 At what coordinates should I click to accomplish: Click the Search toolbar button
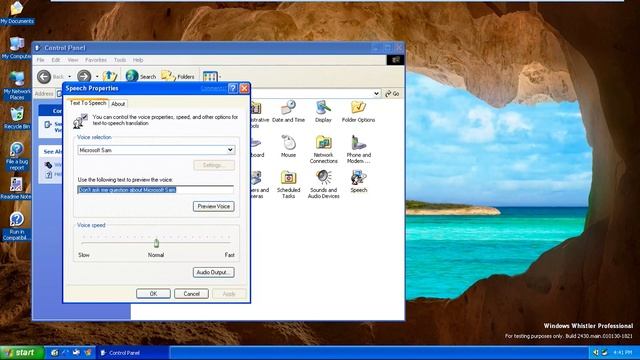point(141,76)
